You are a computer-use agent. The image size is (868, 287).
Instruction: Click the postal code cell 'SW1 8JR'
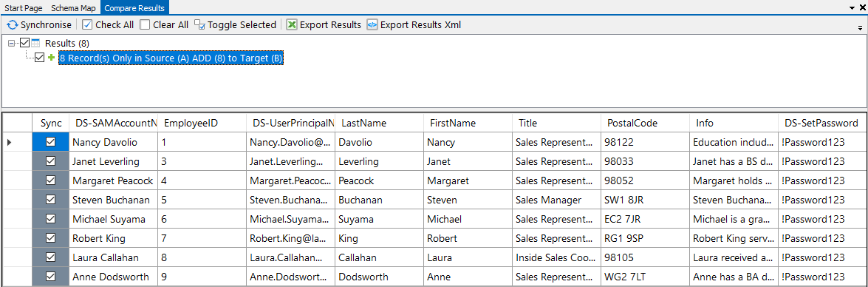coord(645,200)
